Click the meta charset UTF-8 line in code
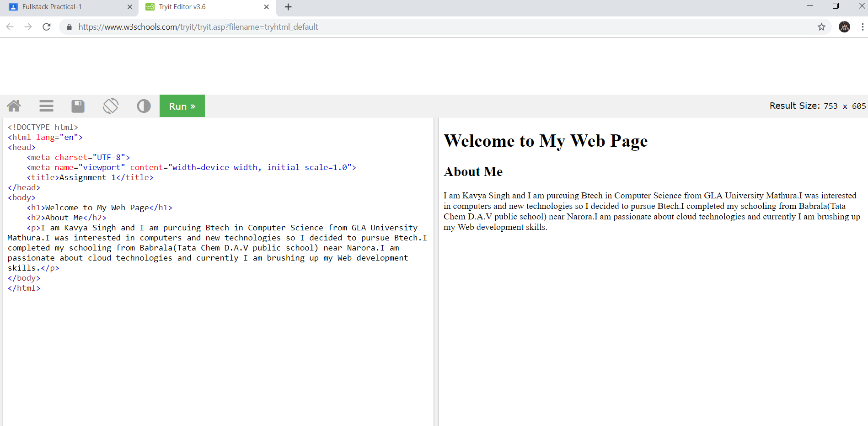Viewport: 868px width, 426px height. 78,157
